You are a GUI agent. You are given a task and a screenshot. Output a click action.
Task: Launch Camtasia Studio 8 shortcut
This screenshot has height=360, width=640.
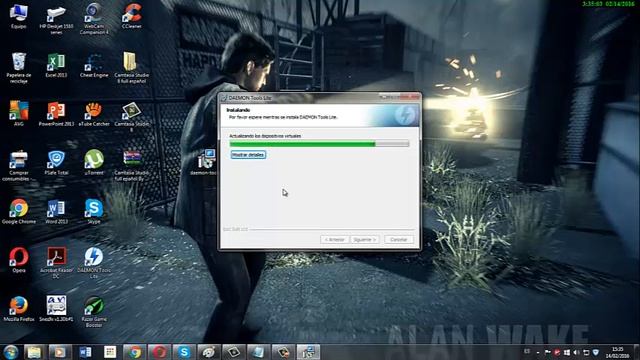[131, 117]
